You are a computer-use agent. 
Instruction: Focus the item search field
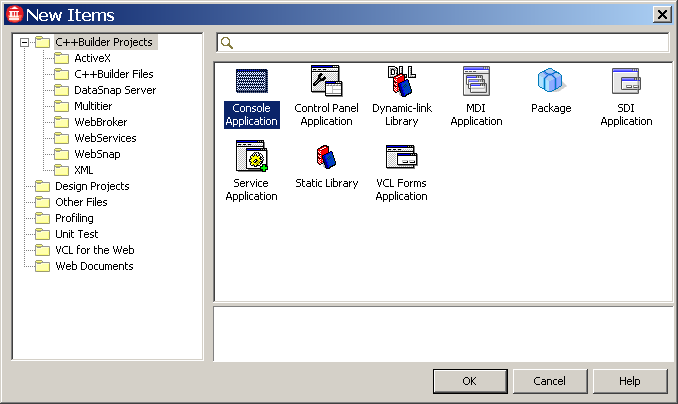tap(443, 43)
